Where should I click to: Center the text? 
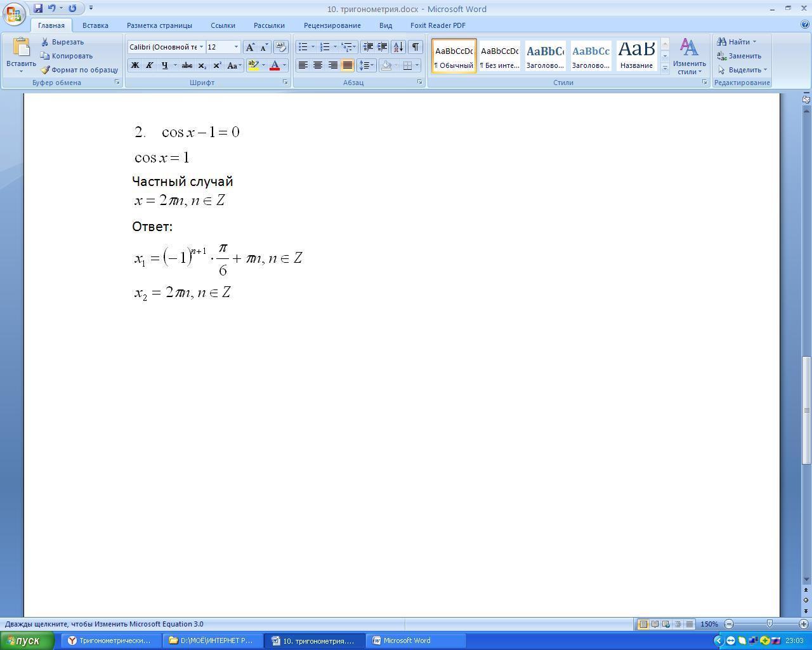(318, 65)
